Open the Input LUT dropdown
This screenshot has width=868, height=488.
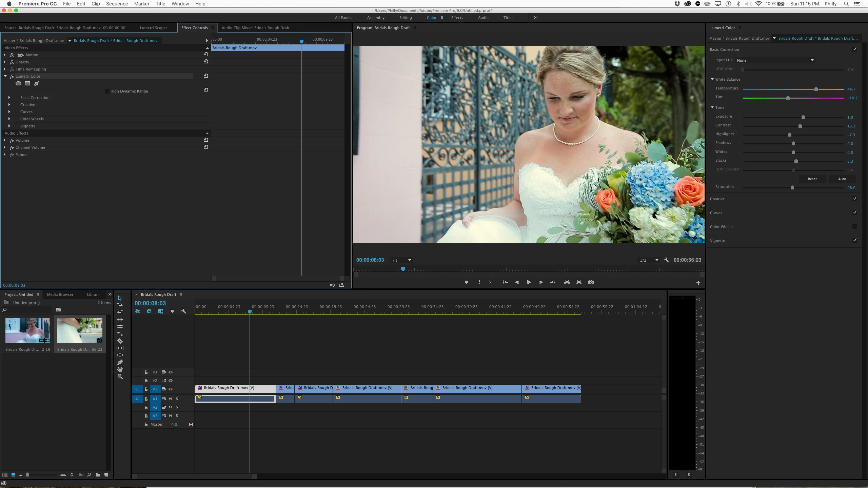click(x=775, y=60)
